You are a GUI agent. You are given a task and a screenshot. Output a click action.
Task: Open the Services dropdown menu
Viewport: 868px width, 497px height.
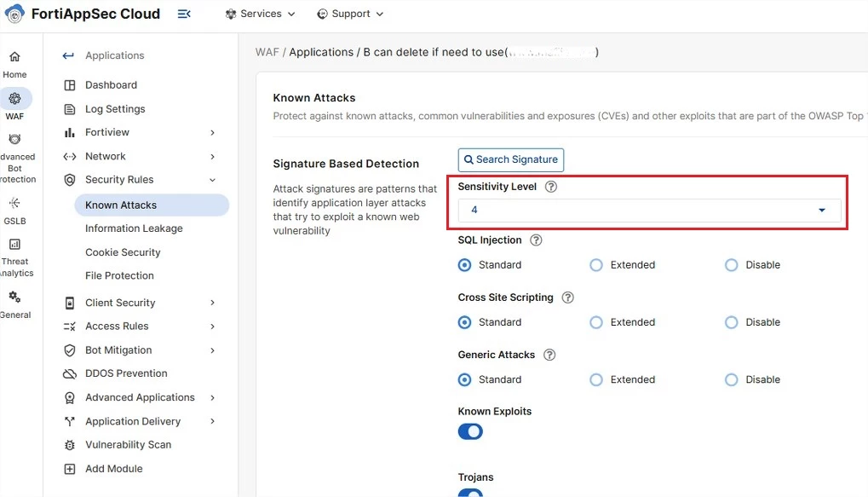260,14
